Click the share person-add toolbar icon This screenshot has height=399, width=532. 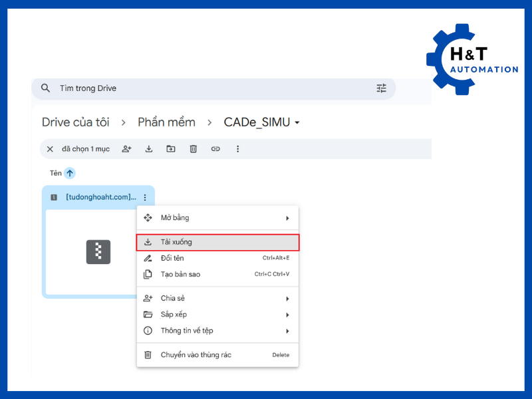pos(126,149)
